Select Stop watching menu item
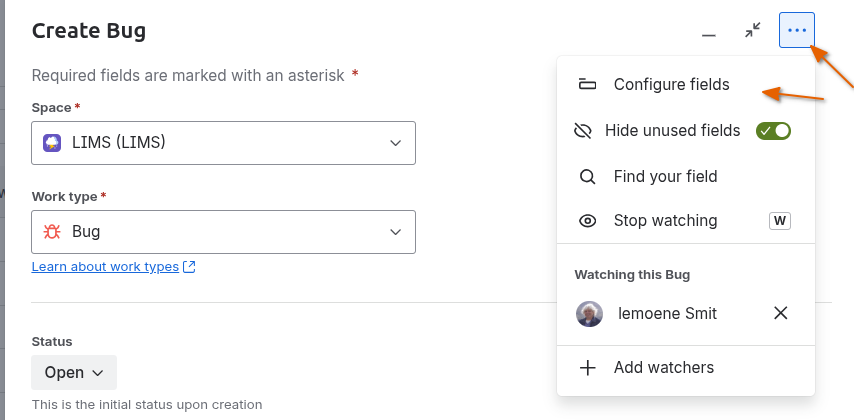 coord(665,221)
